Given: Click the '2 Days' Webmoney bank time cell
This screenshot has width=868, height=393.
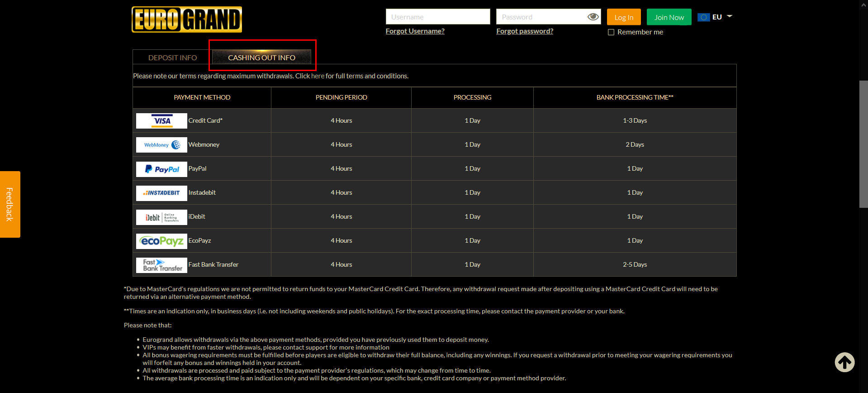Looking at the screenshot, I should click(x=635, y=144).
